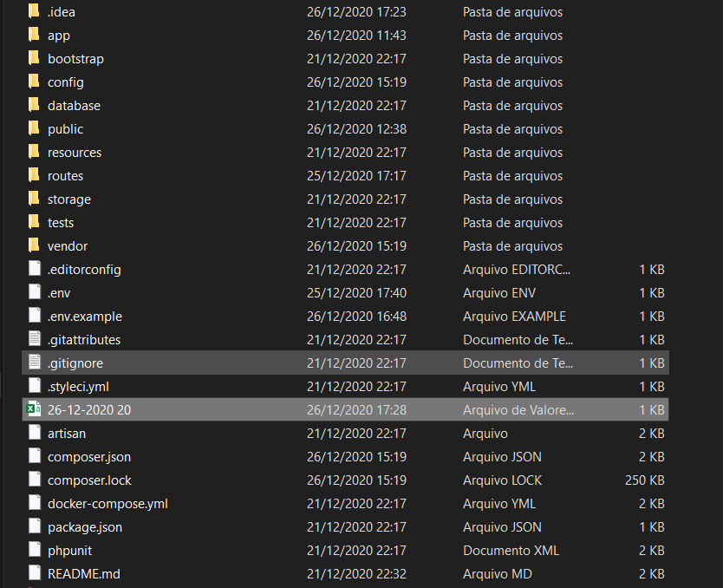Select the phpunit file name
Screen dimensions: 723x588
pos(70,551)
